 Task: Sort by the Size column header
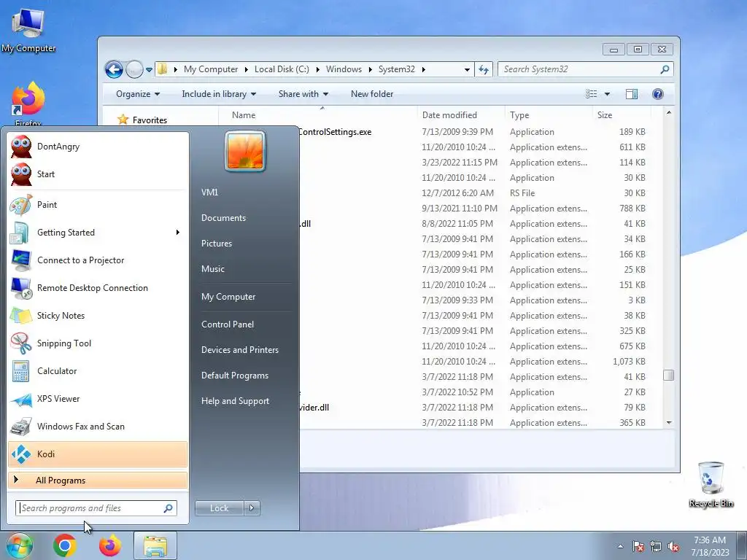point(622,115)
